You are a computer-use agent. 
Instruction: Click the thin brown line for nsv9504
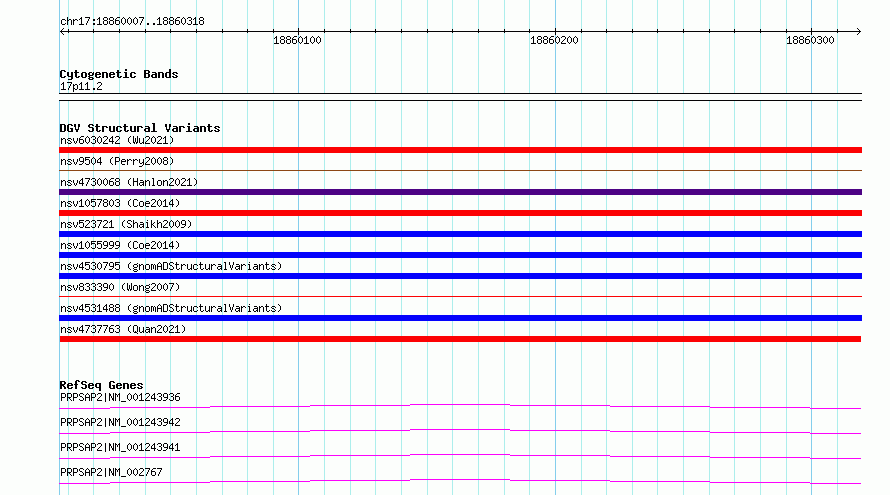pyautogui.click(x=460, y=170)
